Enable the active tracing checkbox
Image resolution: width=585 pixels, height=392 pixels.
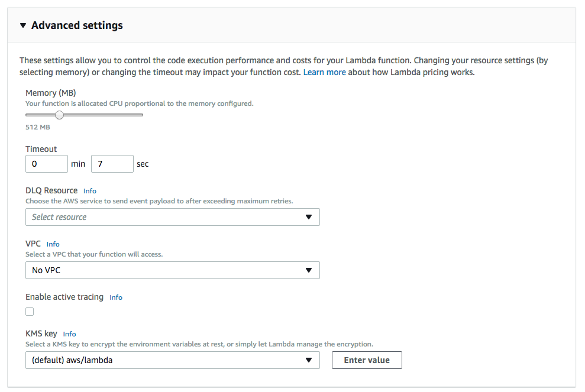[30, 312]
